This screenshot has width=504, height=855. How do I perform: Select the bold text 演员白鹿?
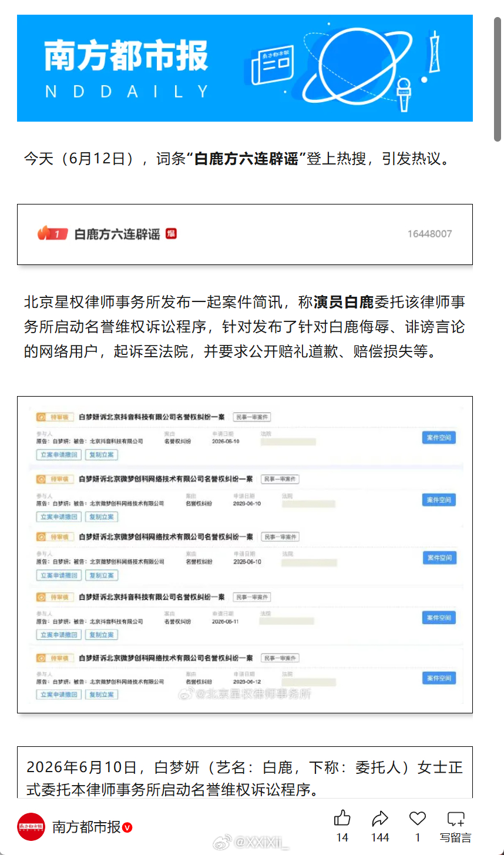[344, 303]
